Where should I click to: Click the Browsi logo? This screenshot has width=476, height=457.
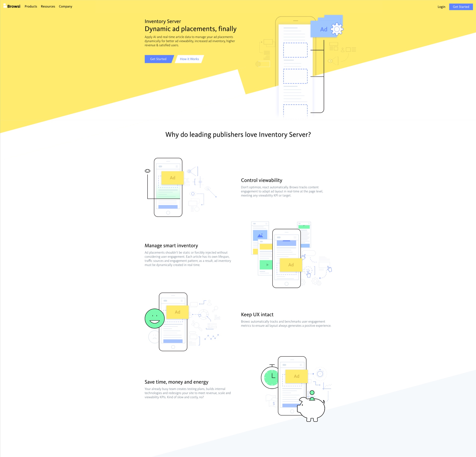tap(12, 6)
